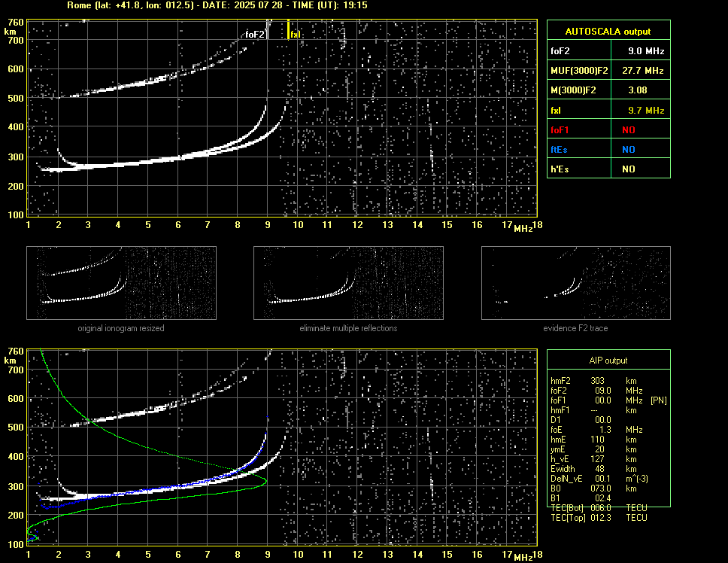Click the h_vE 127 km entry
Viewport: 728px width, 563px height.
coord(593,459)
